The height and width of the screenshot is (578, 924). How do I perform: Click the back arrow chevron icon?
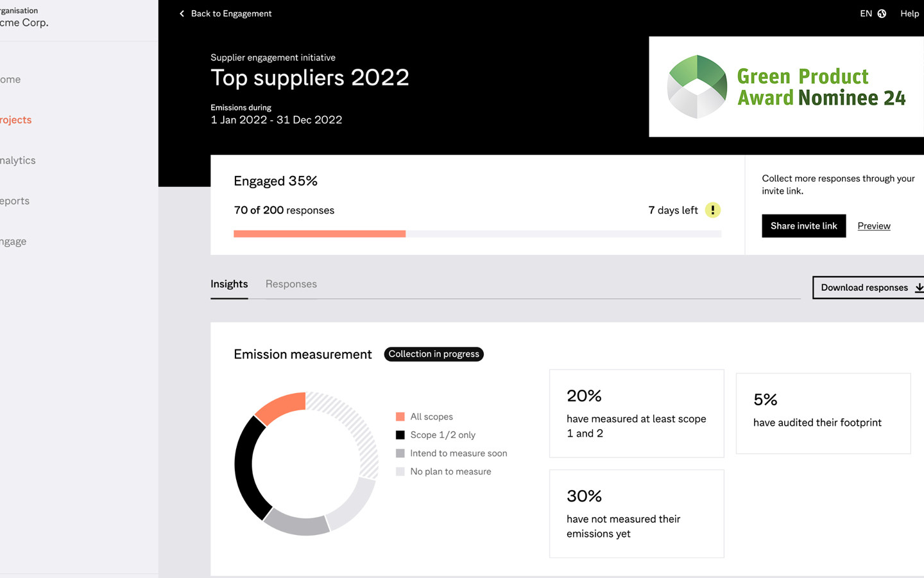182,13
